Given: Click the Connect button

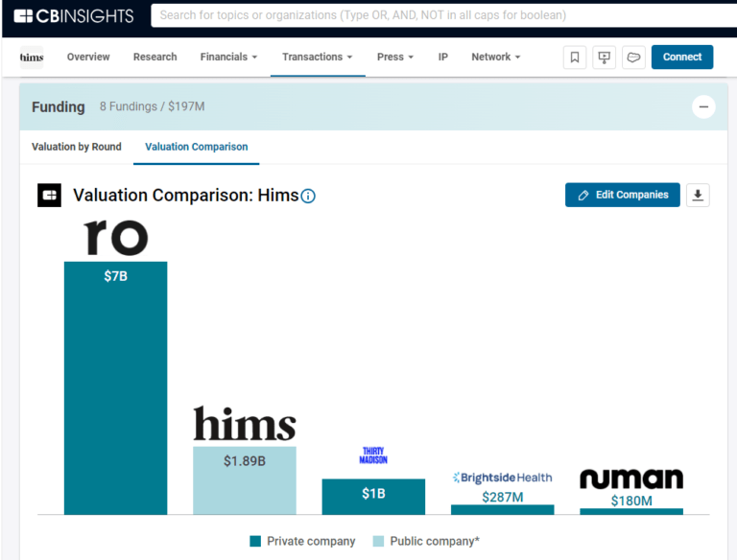Looking at the screenshot, I should (682, 57).
